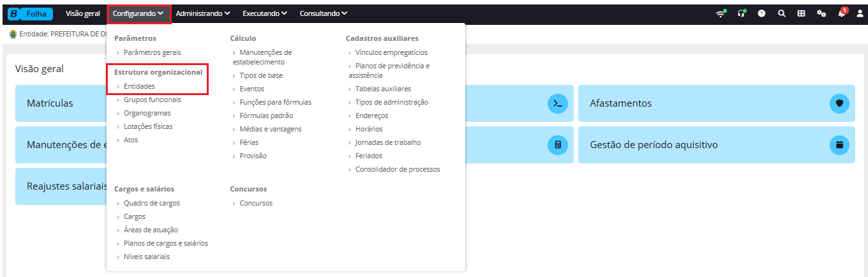Expand the Executando dropdown menu
868x277 pixels.
tap(265, 13)
